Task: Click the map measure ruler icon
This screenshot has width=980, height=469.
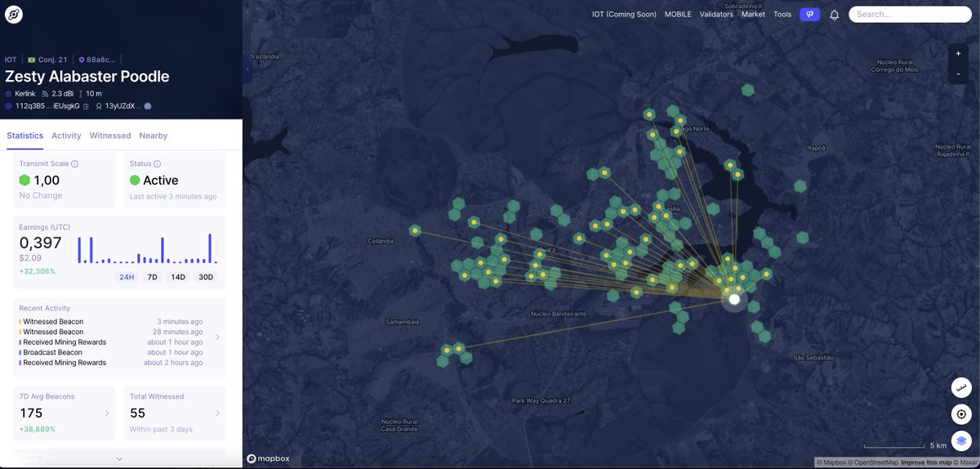Action: (961, 386)
